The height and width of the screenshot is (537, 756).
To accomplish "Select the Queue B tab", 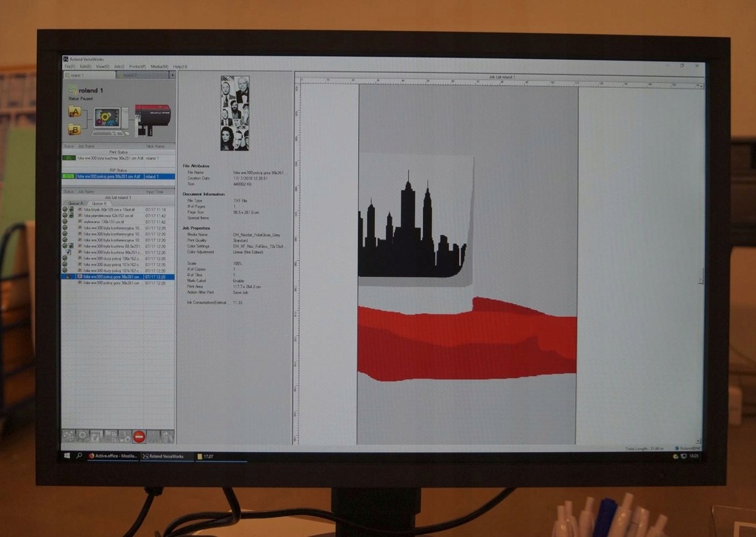I will [x=98, y=204].
